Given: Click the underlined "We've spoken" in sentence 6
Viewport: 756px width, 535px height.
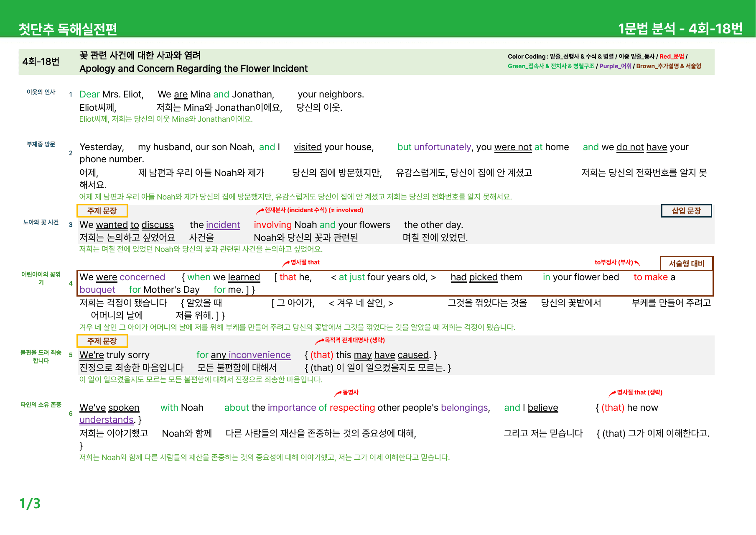Looking at the screenshot, I should coord(109,408).
